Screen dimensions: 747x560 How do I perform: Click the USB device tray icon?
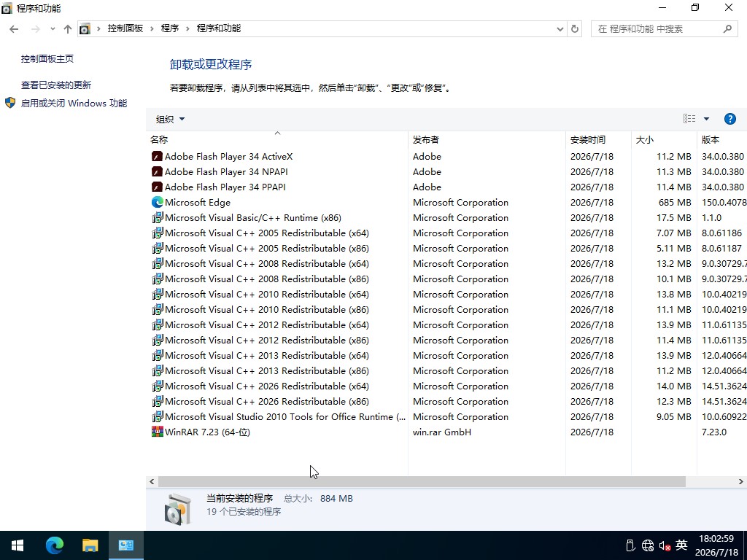tap(630, 545)
